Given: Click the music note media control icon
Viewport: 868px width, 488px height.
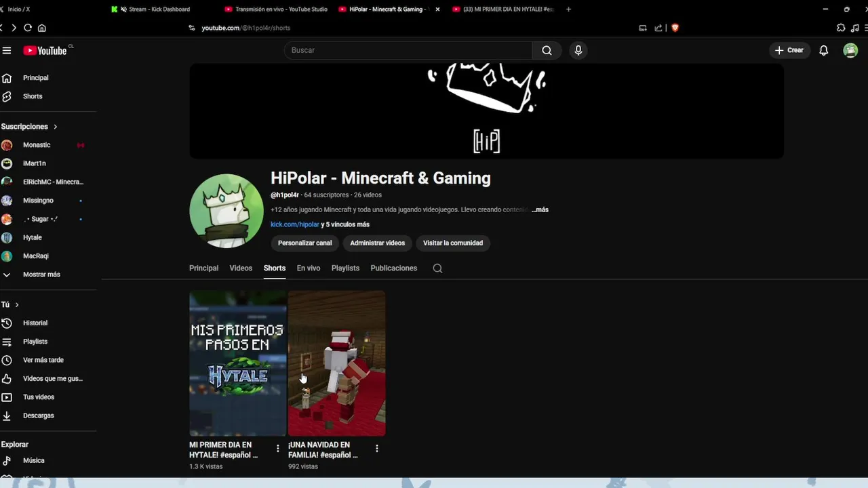Looking at the screenshot, I should click(856, 28).
